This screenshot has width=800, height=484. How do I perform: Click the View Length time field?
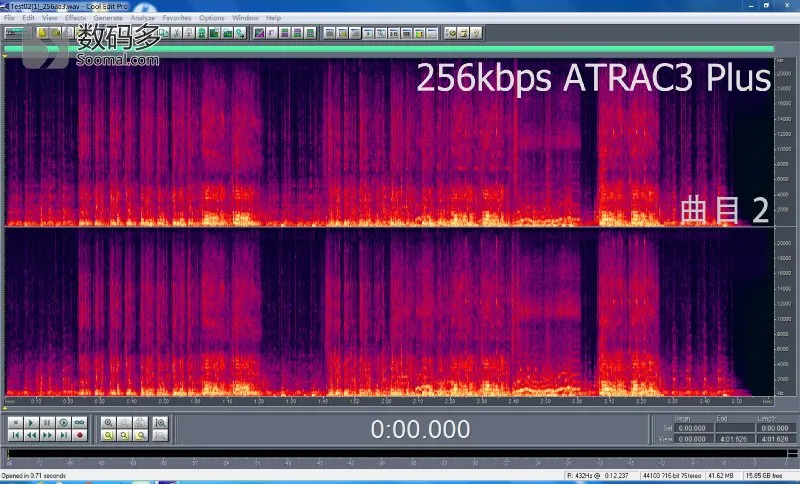click(x=775, y=439)
